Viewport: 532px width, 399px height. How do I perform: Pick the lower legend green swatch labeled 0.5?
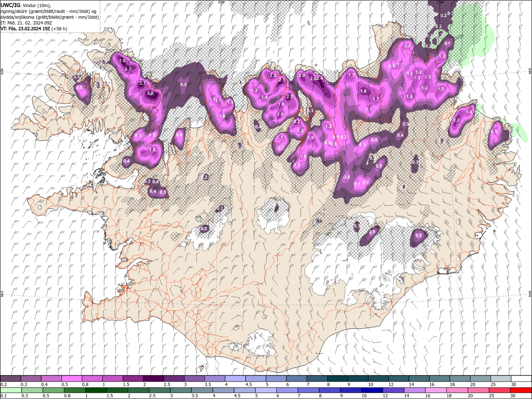point(54,390)
